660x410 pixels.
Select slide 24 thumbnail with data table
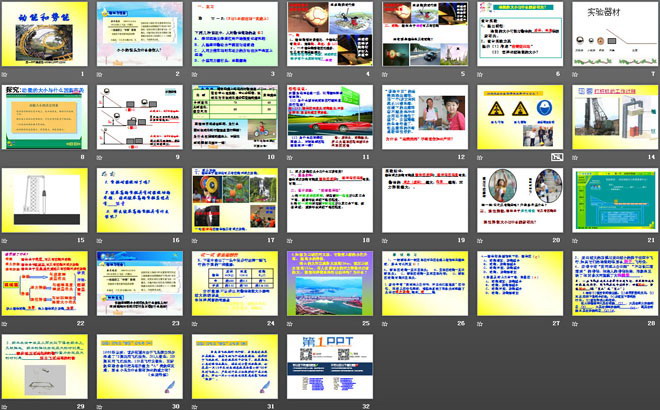click(x=235, y=283)
